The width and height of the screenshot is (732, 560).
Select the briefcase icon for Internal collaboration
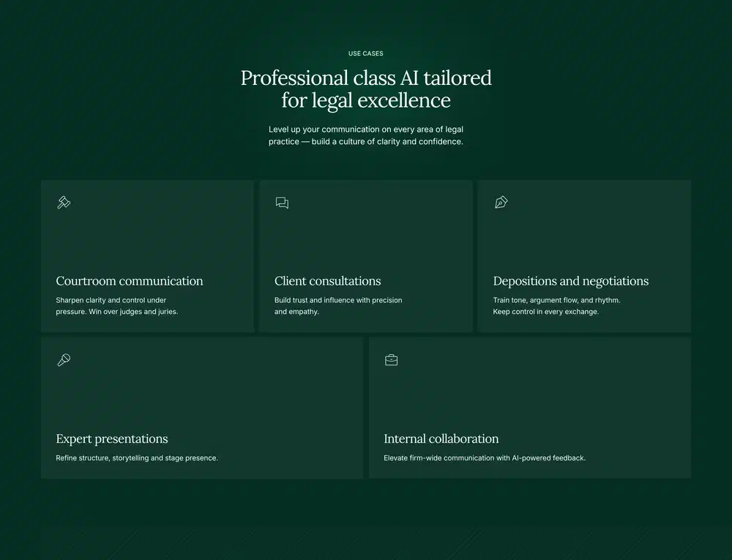click(x=391, y=359)
